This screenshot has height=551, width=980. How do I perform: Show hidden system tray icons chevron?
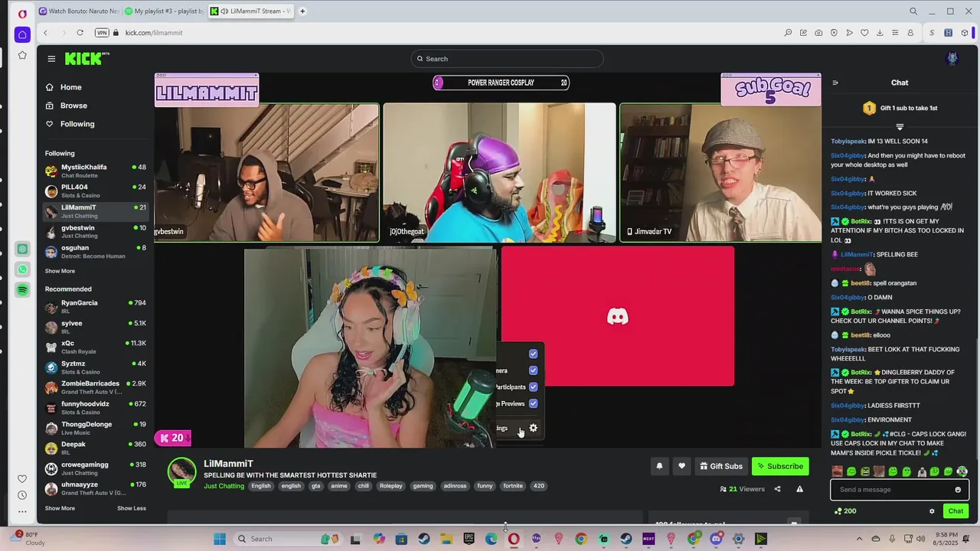(x=859, y=539)
